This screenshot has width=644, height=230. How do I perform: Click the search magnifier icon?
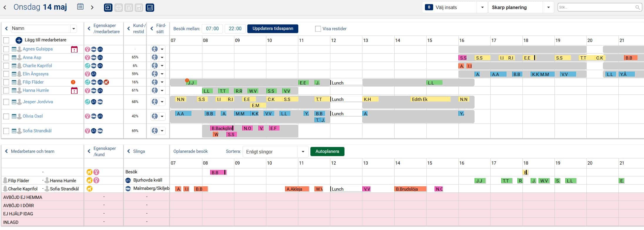pos(637,8)
